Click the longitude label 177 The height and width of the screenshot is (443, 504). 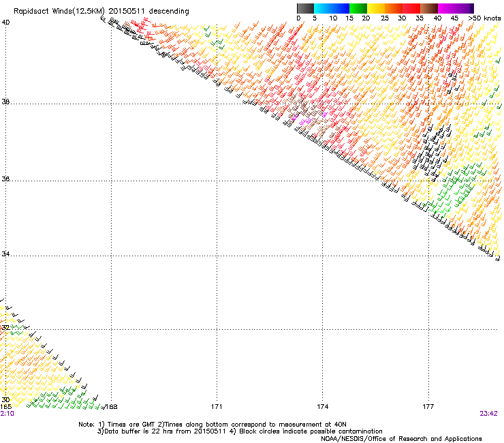[428, 407]
